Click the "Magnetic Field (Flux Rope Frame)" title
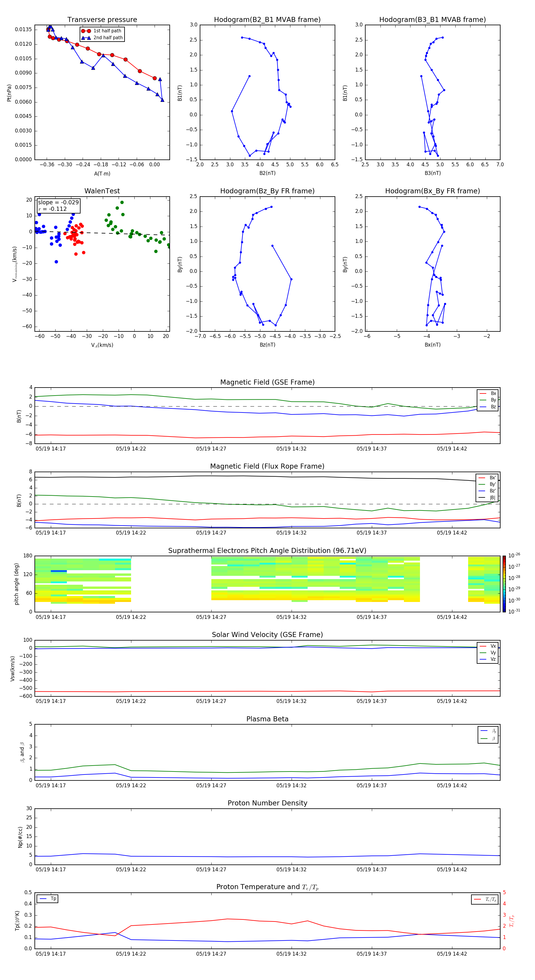 (267, 467)
